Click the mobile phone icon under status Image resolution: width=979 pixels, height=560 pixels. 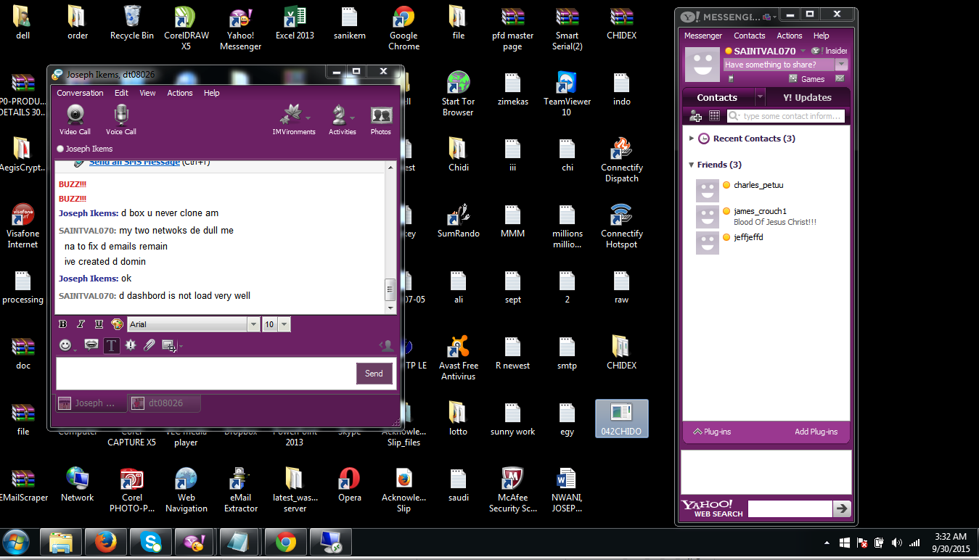[730, 79]
